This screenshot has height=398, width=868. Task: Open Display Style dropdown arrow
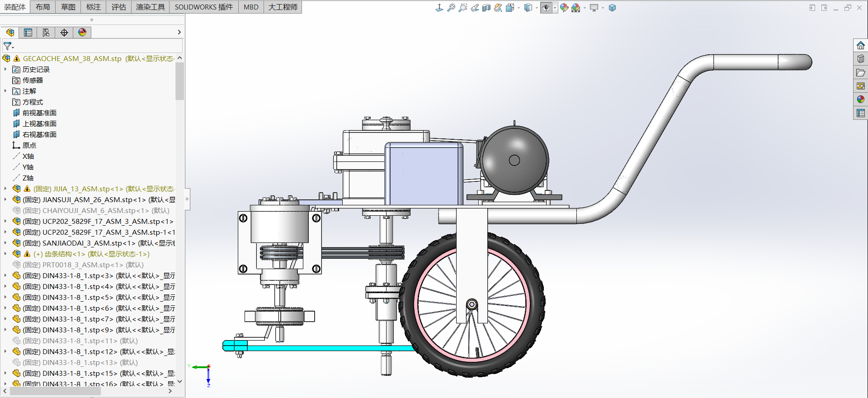coord(537,8)
